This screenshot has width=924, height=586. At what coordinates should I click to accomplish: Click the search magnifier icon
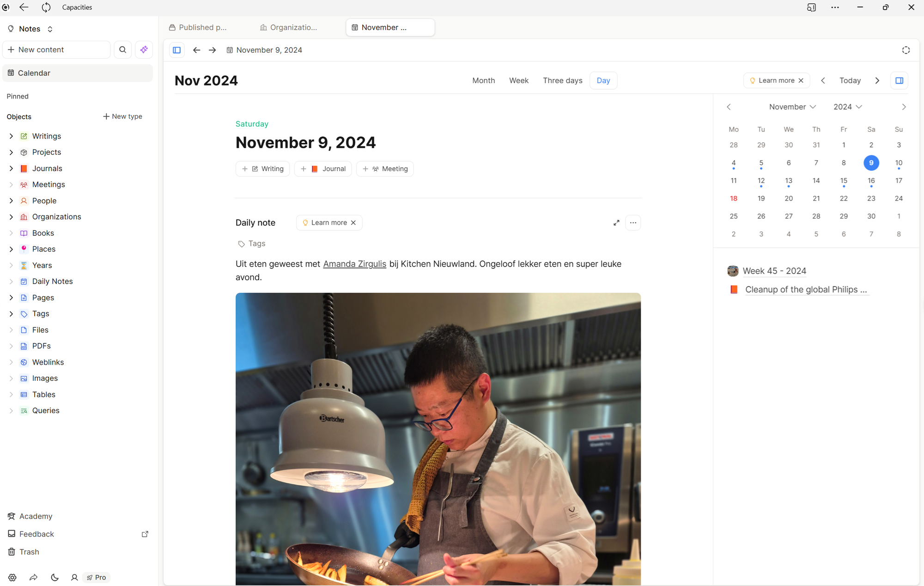pyautogui.click(x=122, y=49)
